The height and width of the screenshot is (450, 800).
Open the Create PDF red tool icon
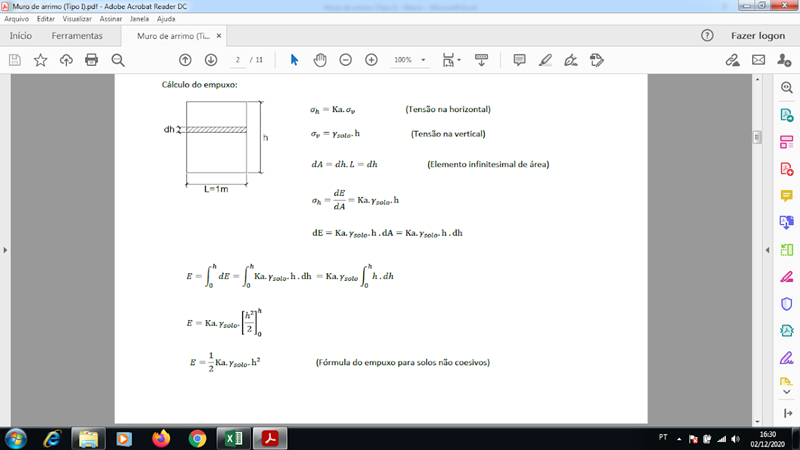click(787, 169)
